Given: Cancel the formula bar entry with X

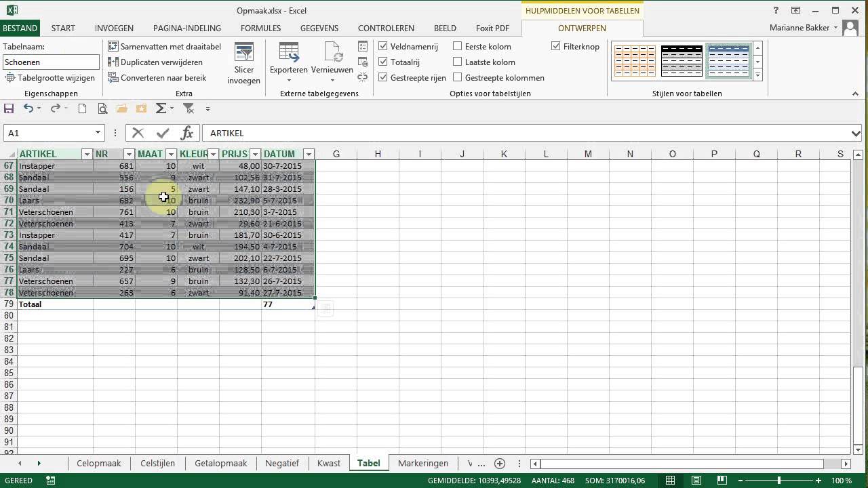Looking at the screenshot, I should point(138,133).
